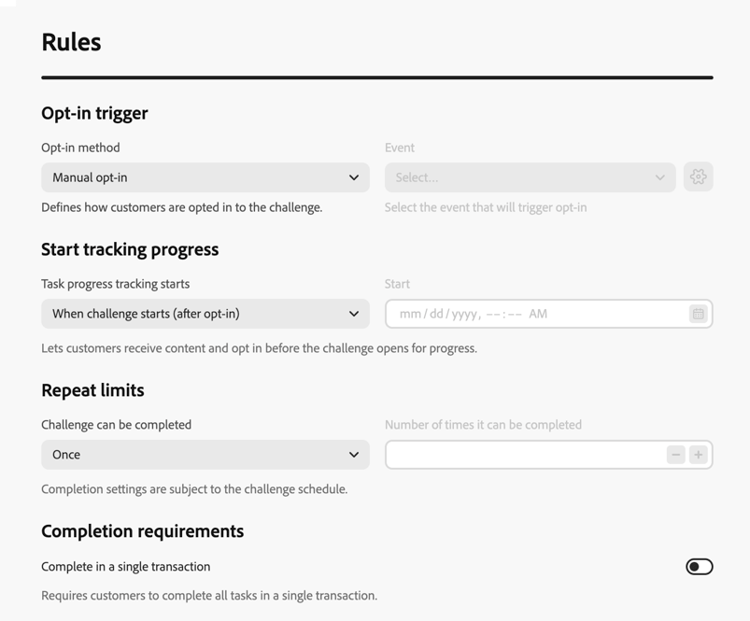Click the minus stepper button

click(x=675, y=455)
